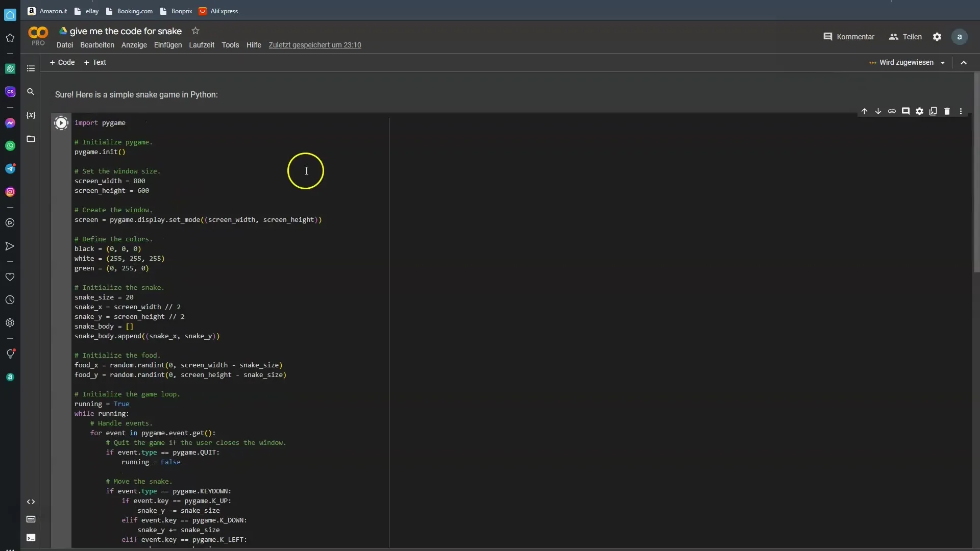Open the Einfügen menu
980x551 pixels.
point(168,45)
